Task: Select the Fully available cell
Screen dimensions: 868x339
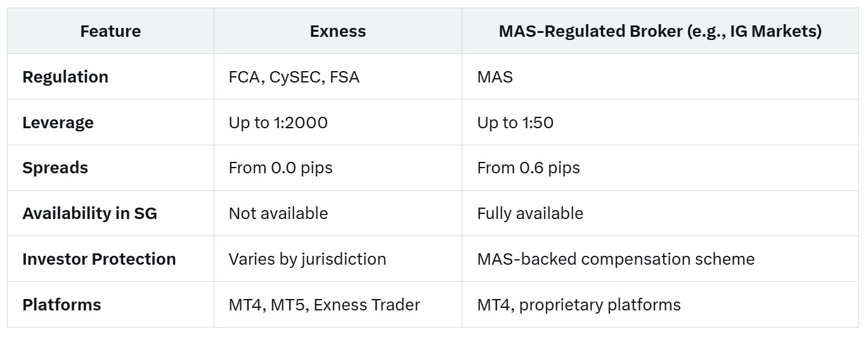Action: [530, 213]
